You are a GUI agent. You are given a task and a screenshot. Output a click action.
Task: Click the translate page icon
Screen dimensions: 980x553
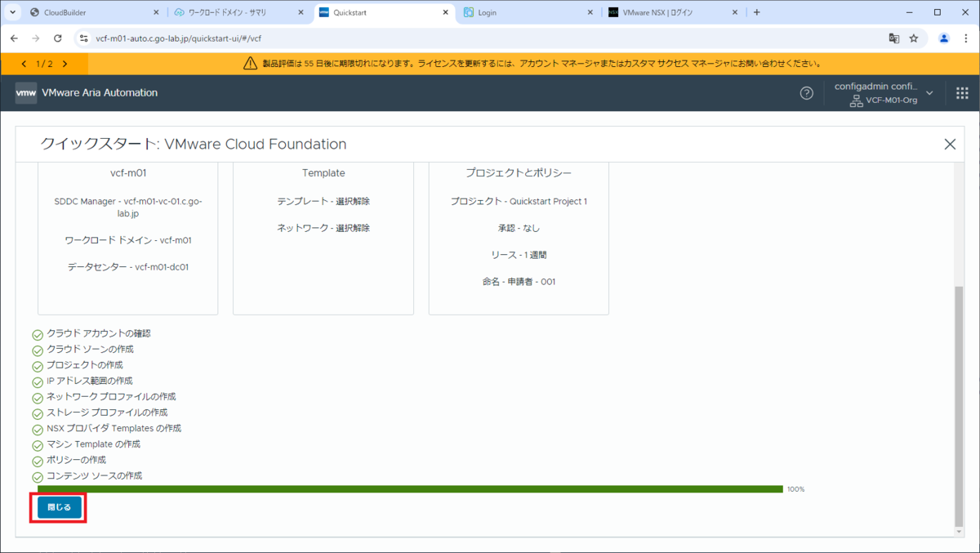(x=894, y=38)
